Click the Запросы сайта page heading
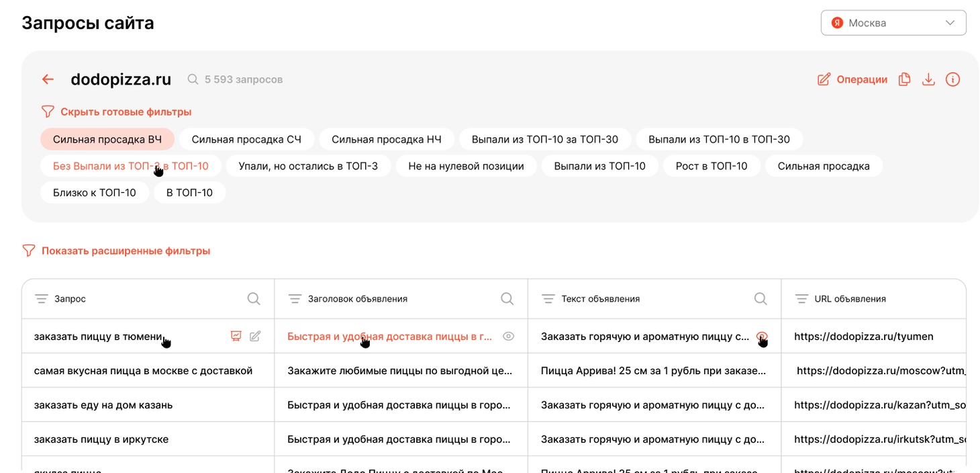This screenshot has width=980, height=473. click(88, 23)
